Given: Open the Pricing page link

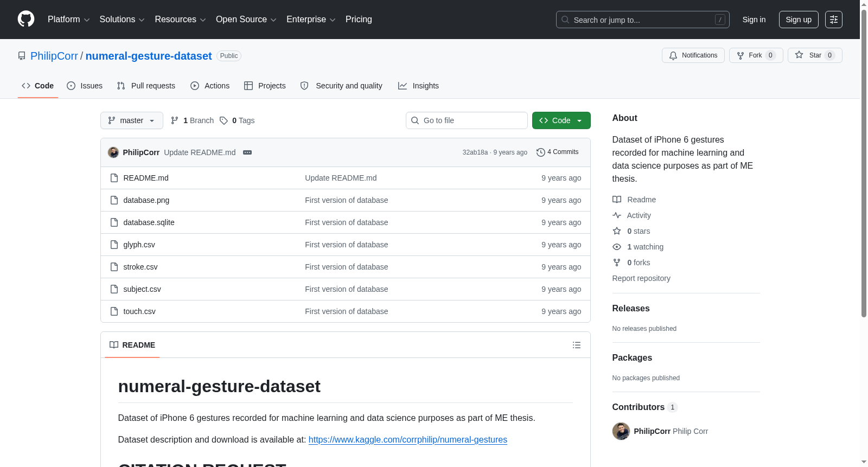Looking at the screenshot, I should coord(359,20).
